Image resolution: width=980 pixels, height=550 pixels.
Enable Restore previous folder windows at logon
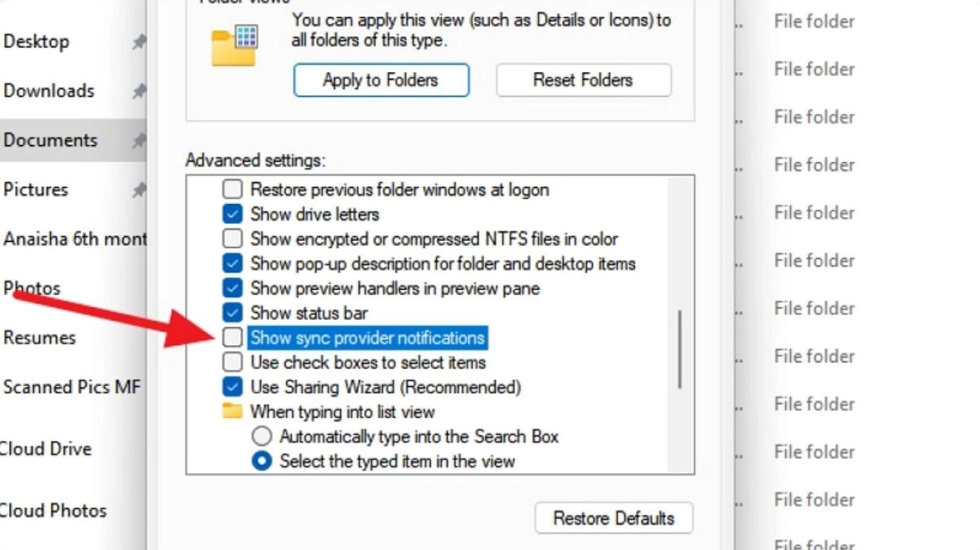(x=233, y=190)
